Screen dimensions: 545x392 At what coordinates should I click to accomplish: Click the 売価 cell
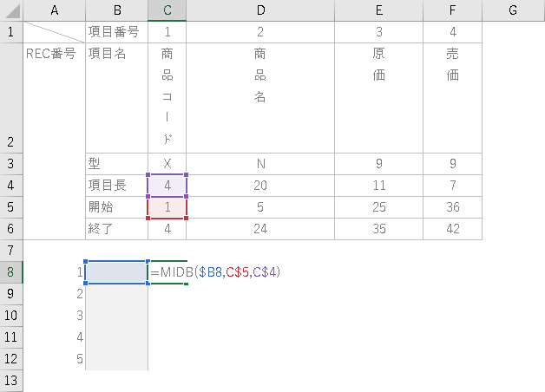[452, 98]
